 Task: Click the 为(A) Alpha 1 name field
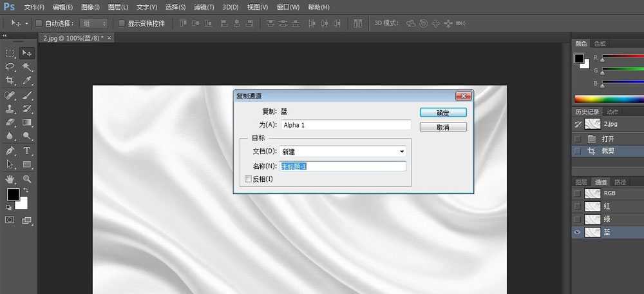pyautogui.click(x=345, y=125)
